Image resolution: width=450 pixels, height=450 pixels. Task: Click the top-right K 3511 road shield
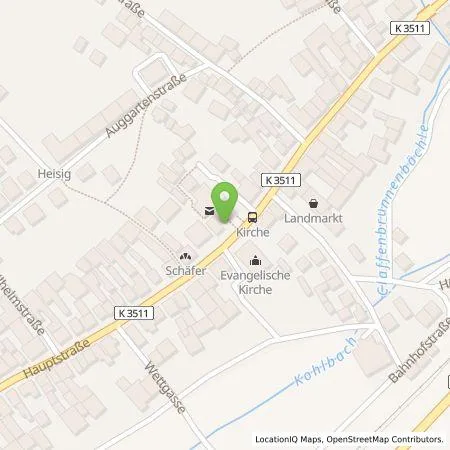coord(410,28)
